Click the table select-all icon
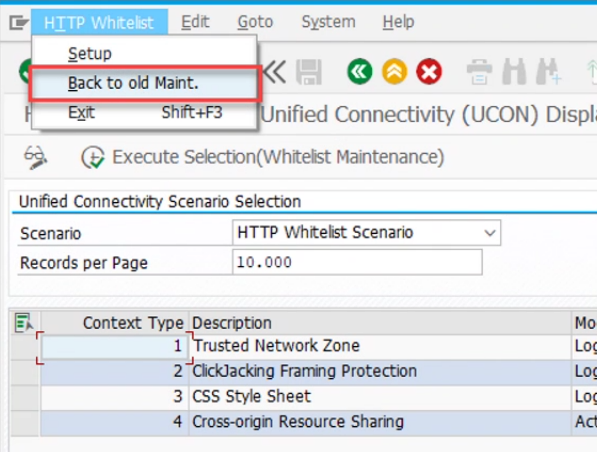Image resolution: width=597 pixels, height=452 pixels. [24, 323]
